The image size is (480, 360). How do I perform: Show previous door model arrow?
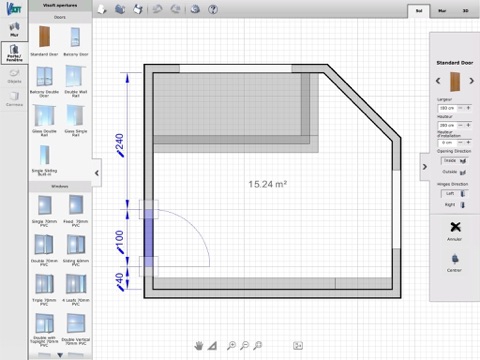click(438, 81)
